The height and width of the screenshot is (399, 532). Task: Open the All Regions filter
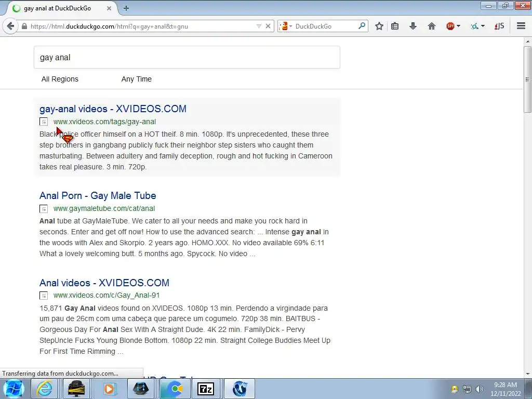pos(60,79)
